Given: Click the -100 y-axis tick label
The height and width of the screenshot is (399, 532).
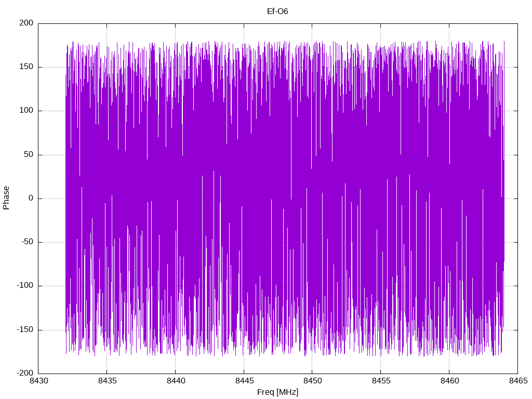Looking at the screenshot, I should click(25, 286).
